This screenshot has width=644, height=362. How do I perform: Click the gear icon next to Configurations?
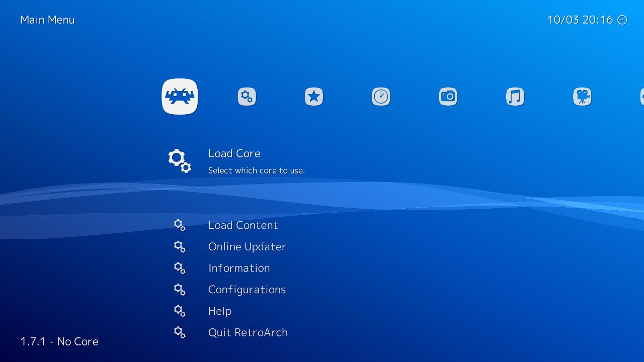[x=180, y=290]
